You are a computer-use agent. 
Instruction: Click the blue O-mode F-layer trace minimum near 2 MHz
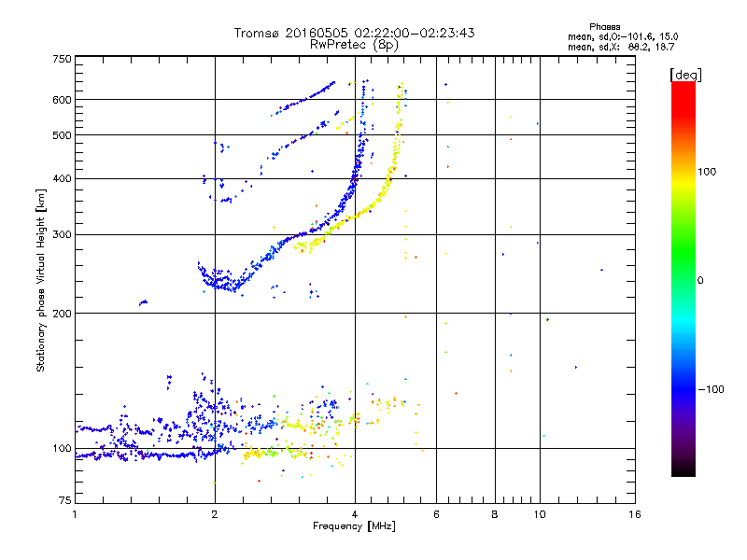click(219, 281)
